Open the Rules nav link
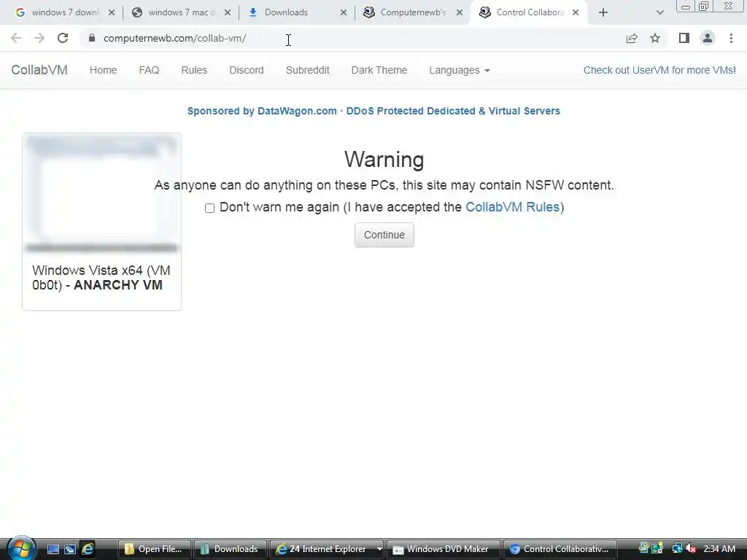Viewport: 747px width, 560px height. tap(194, 70)
